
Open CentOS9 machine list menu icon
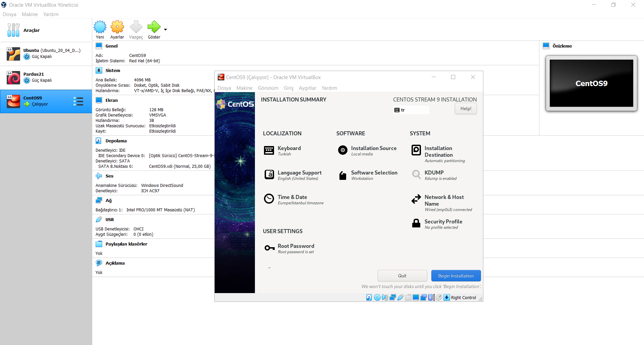[x=78, y=101]
